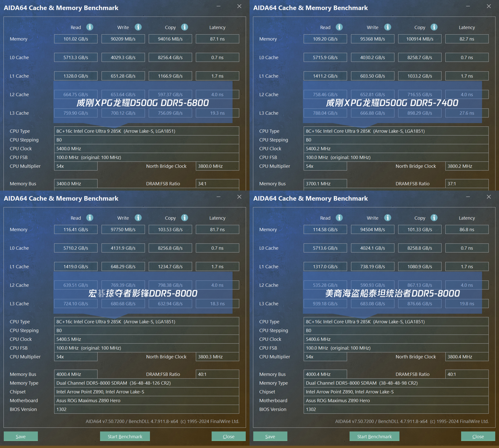499x448 pixels.
Task: Click green Close button in bottom-right window
Action: point(478,436)
